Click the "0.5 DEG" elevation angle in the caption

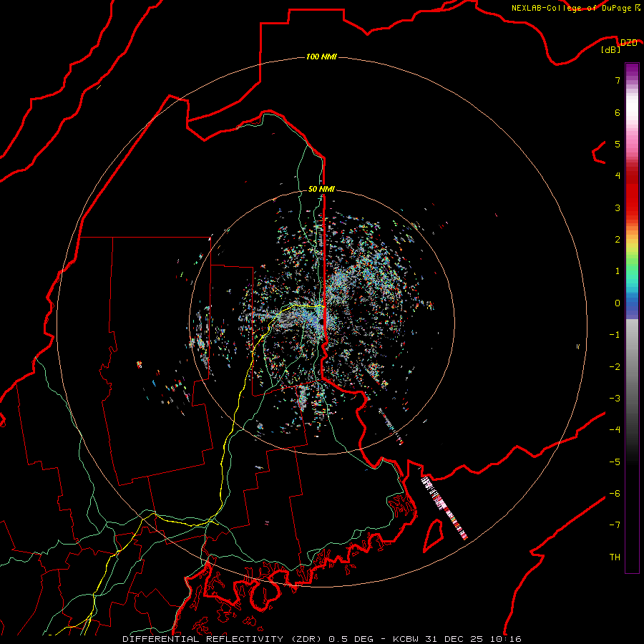tap(351, 639)
